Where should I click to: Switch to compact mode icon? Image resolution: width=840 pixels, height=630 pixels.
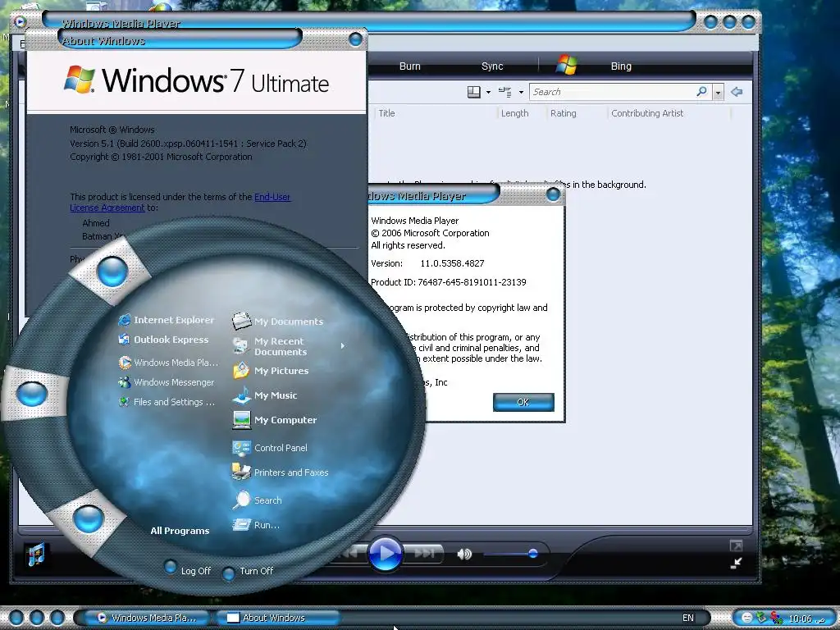click(x=736, y=563)
